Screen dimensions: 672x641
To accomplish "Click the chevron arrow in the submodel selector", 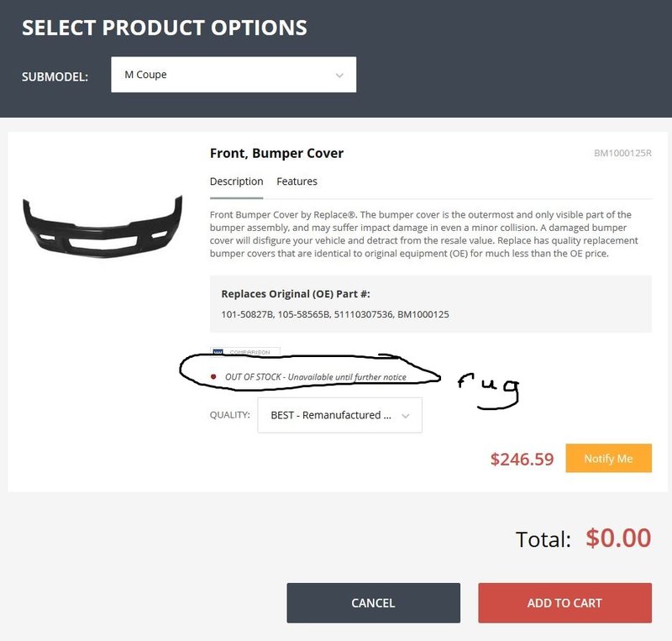I will click(339, 76).
